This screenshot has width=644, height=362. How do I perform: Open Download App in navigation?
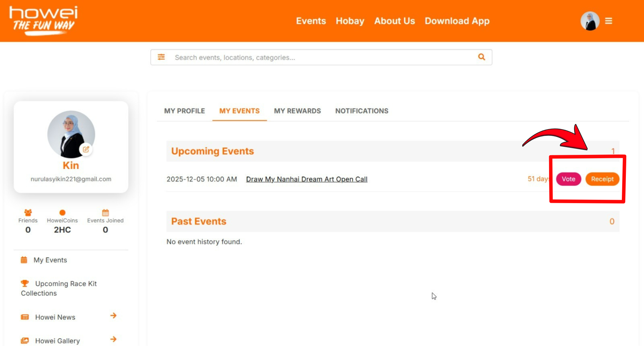click(457, 21)
